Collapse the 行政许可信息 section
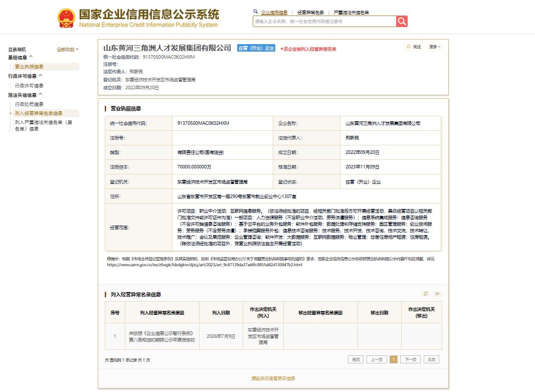 point(25,76)
